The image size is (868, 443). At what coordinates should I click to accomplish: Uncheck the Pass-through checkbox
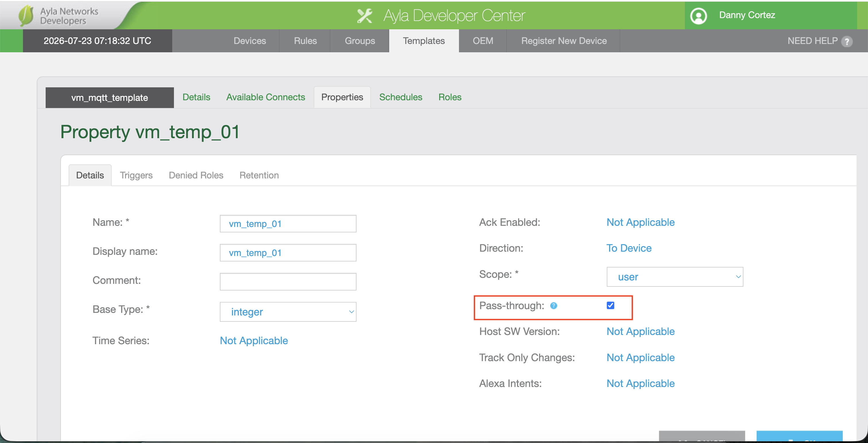pyautogui.click(x=610, y=305)
